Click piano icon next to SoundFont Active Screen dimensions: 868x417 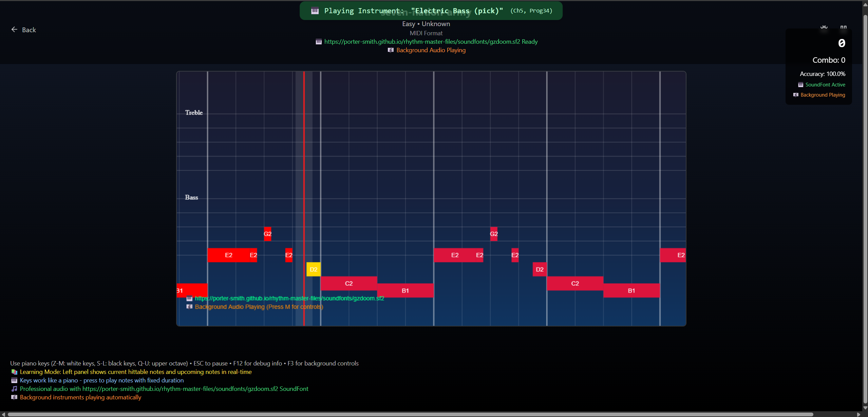(800, 85)
